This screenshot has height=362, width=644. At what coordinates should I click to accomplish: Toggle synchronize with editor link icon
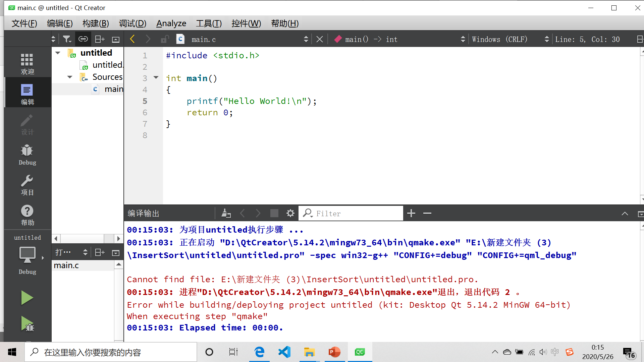[x=83, y=39]
